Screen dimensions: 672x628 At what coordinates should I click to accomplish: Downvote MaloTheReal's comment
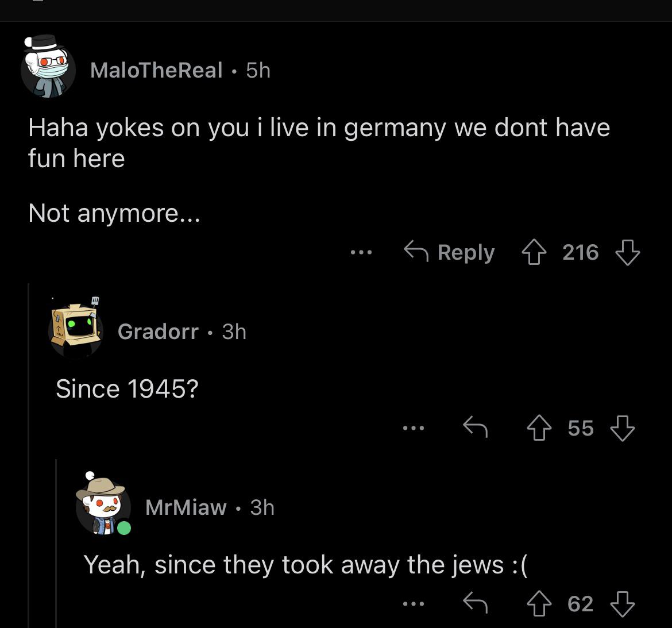[x=627, y=252]
